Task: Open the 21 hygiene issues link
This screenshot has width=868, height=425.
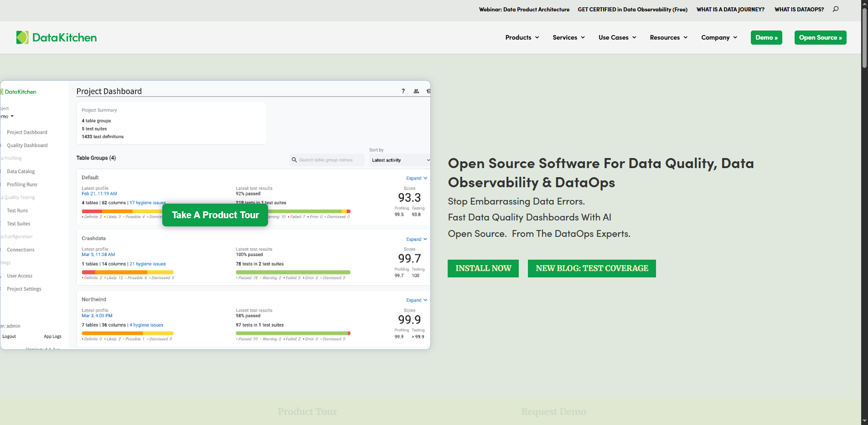Action: coord(148,264)
